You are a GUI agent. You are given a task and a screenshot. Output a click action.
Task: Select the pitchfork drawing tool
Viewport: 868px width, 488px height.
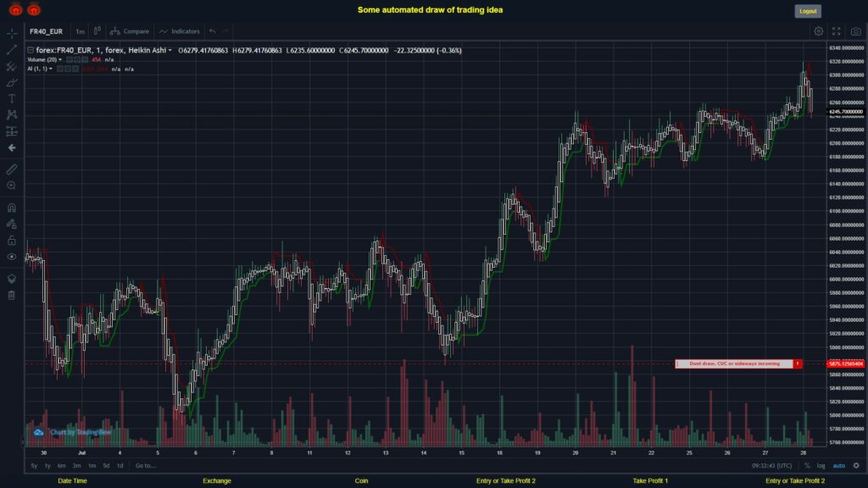tap(12, 66)
